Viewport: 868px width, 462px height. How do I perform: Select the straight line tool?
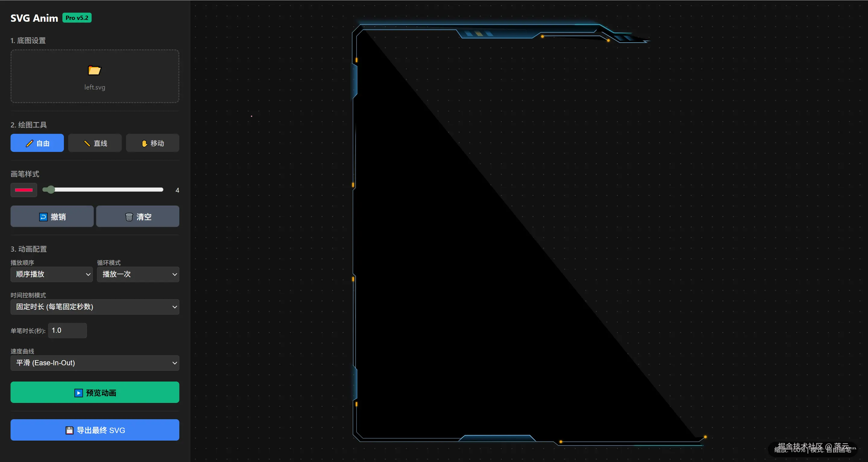pos(95,143)
